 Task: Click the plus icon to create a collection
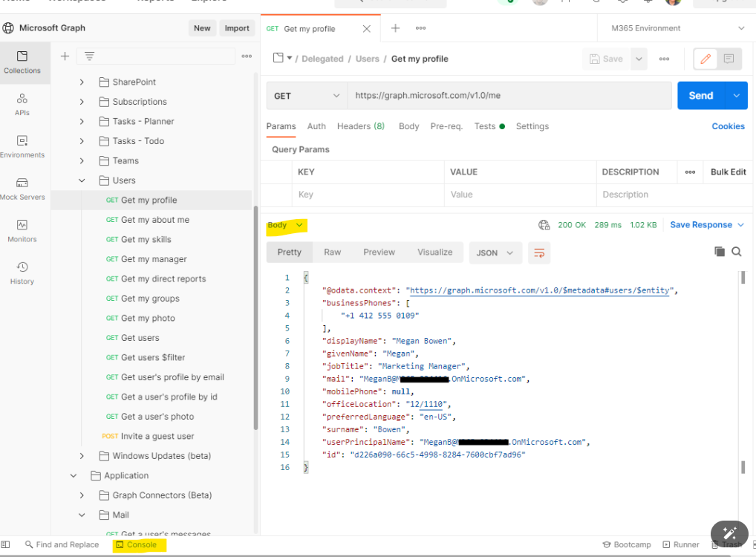65,56
